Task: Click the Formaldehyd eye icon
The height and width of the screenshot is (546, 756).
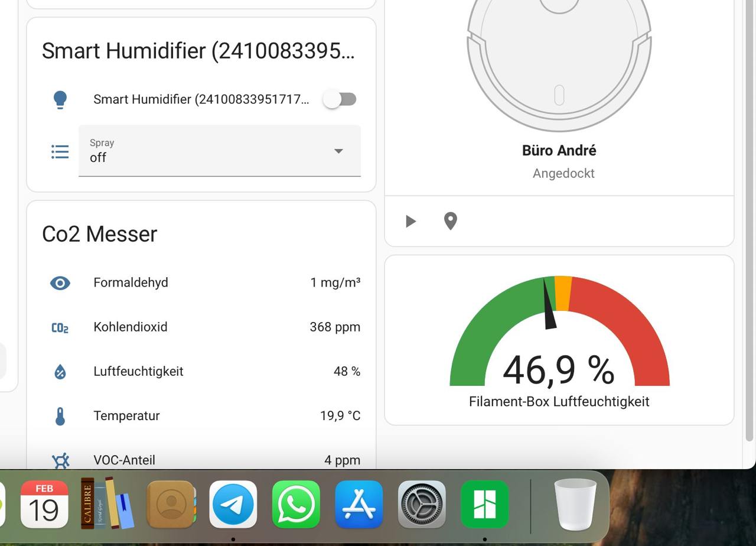Action: [60, 283]
